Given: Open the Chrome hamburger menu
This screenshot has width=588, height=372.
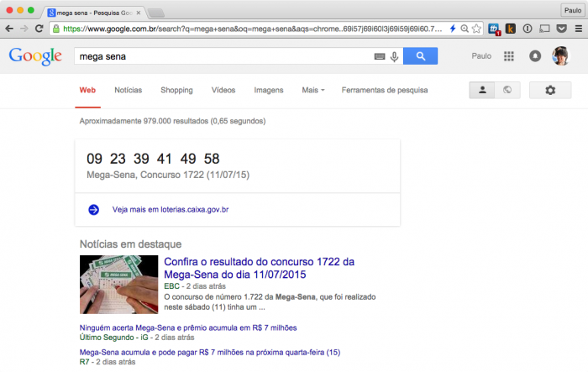Looking at the screenshot, I should (x=579, y=29).
